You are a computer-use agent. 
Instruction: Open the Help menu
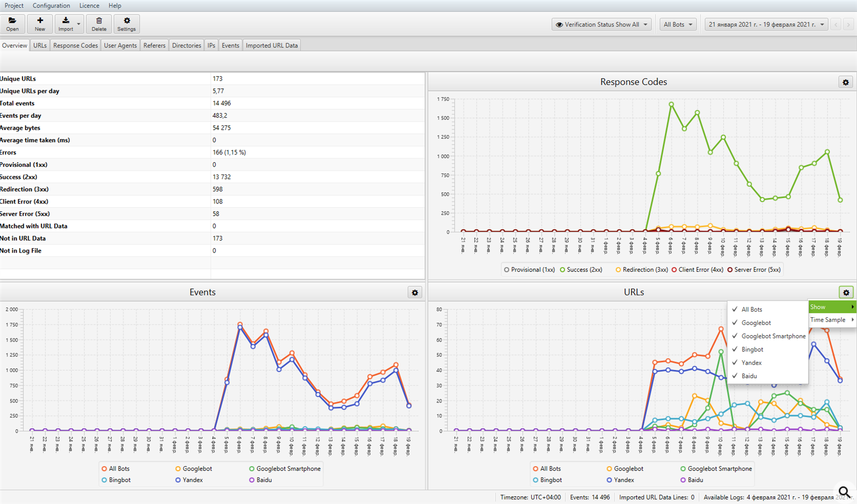tap(115, 6)
